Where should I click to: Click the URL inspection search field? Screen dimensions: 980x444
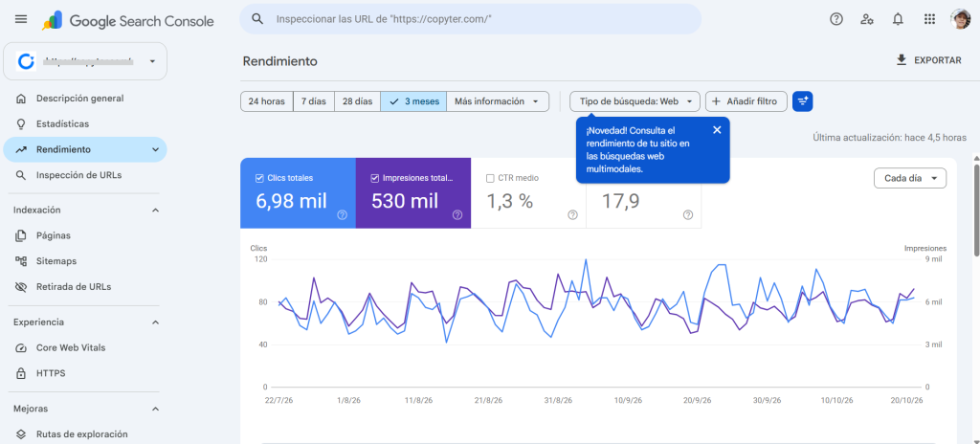(470, 19)
